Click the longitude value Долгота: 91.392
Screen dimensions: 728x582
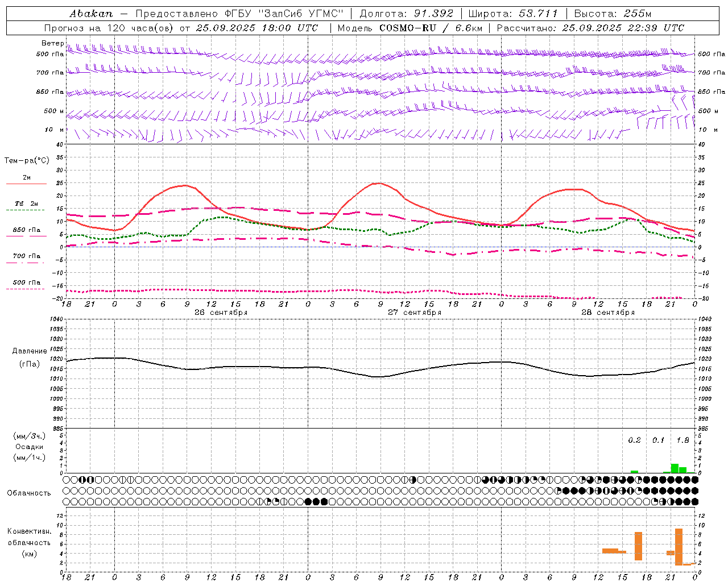point(407,14)
